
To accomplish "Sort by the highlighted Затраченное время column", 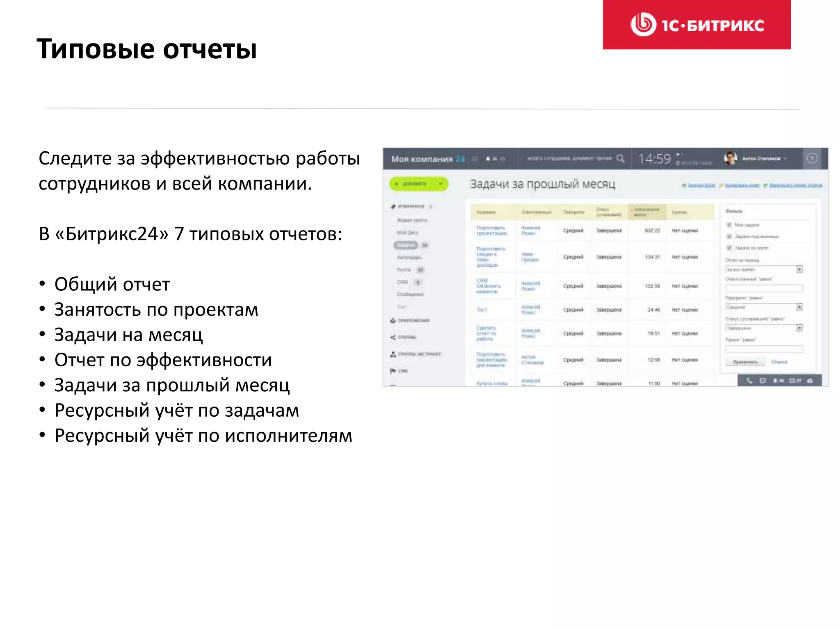I will click(647, 212).
